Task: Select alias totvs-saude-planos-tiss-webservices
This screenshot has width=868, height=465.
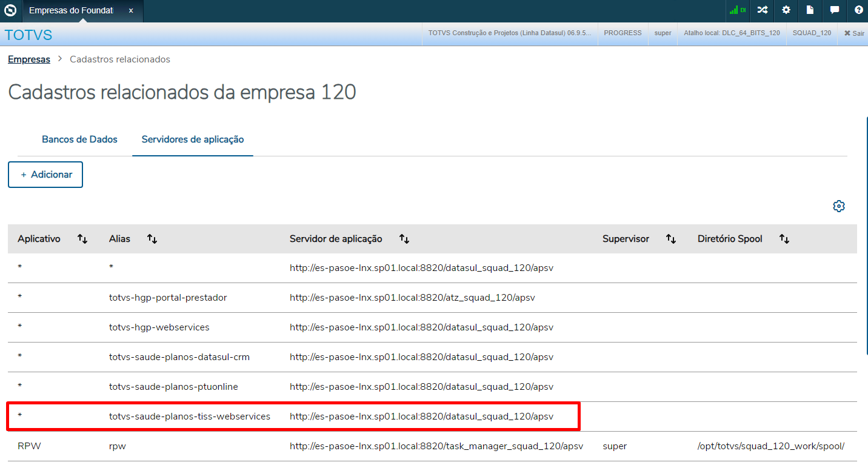Action: pyautogui.click(x=190, y=416)
